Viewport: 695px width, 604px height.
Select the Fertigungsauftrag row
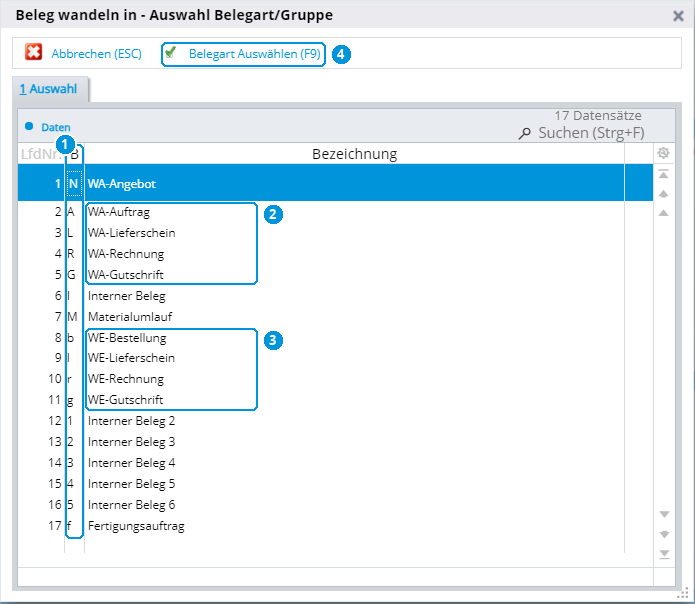click(336, 526)
